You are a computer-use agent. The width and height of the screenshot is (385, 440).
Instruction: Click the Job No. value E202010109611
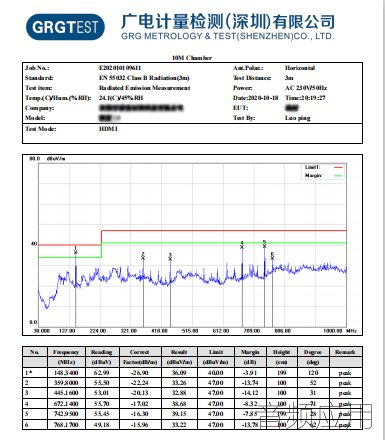(x=120, y=68)
